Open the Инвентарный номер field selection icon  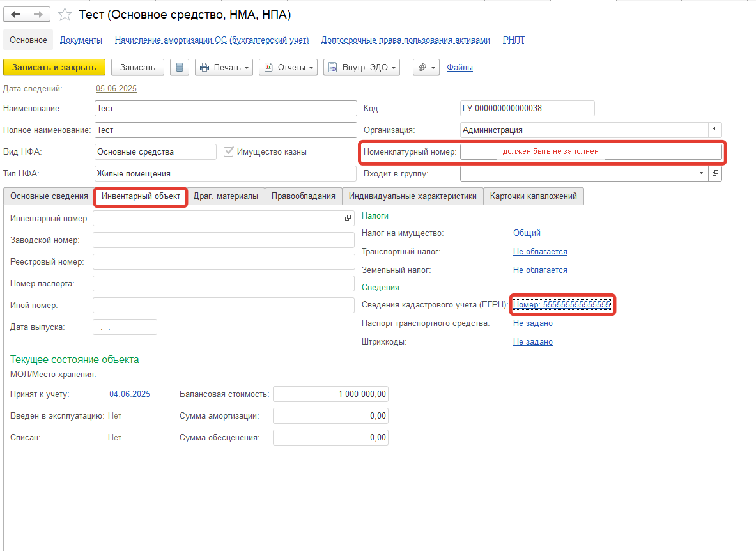pos(348,218)
